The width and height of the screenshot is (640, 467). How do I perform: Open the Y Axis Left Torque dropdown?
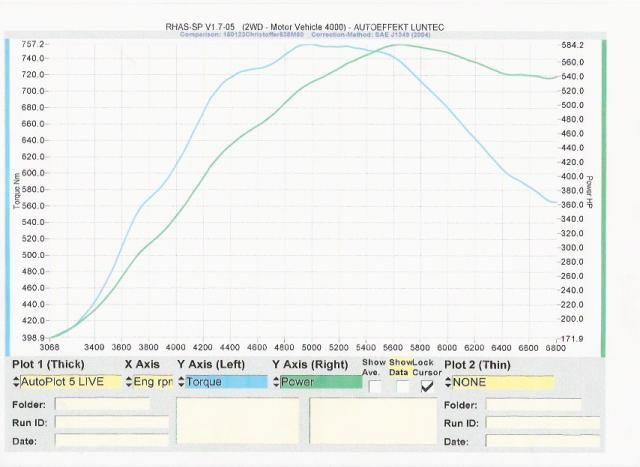[x=226, y=382]
